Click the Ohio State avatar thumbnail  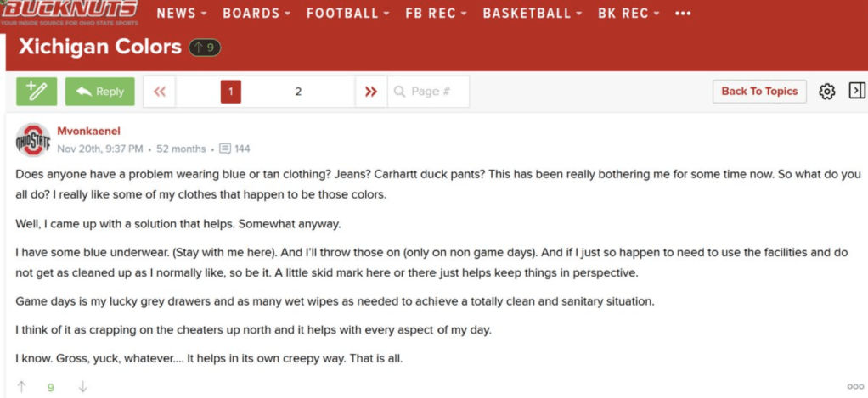click(x=33, y=140)
